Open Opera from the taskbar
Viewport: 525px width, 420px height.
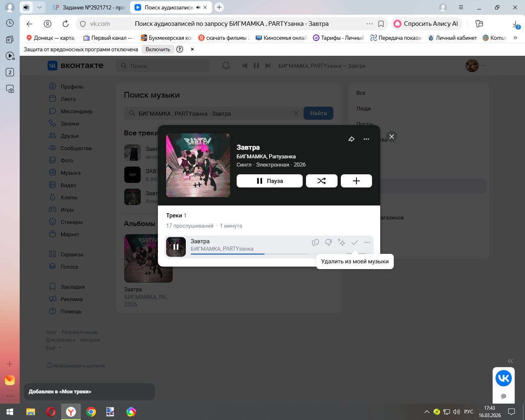coord(51,412)
